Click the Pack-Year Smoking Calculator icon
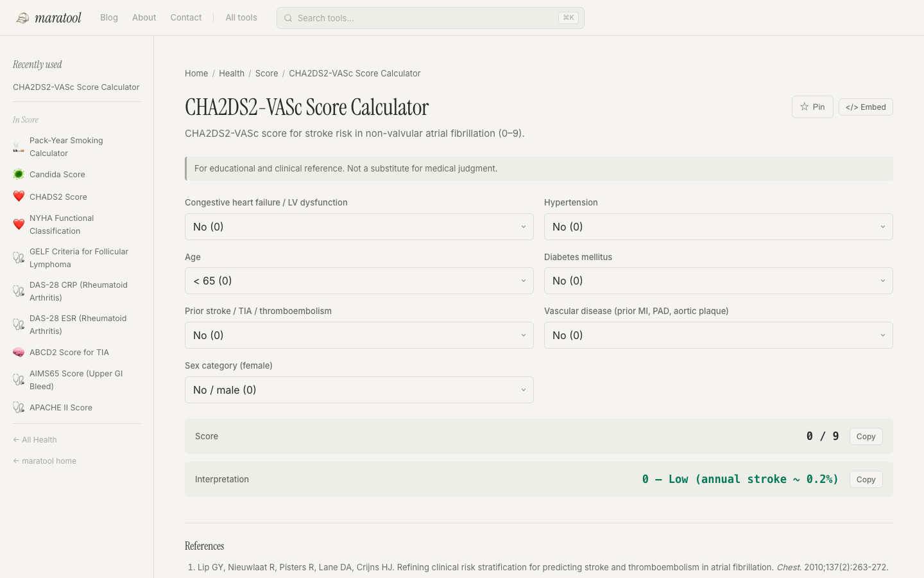The image size is (924, 578). point(19,147)
